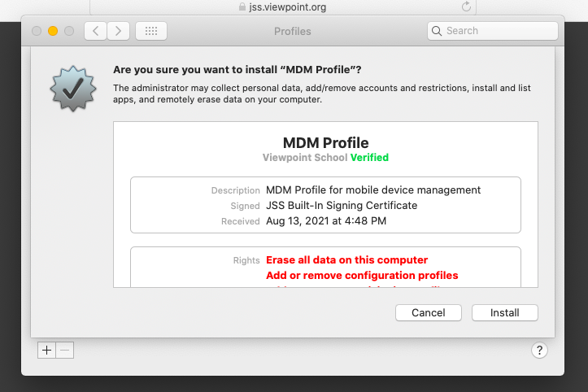This screenshot has height=392, width=588.
Task: Add a profile with the plus button
Action: click(x=46, y=350)
